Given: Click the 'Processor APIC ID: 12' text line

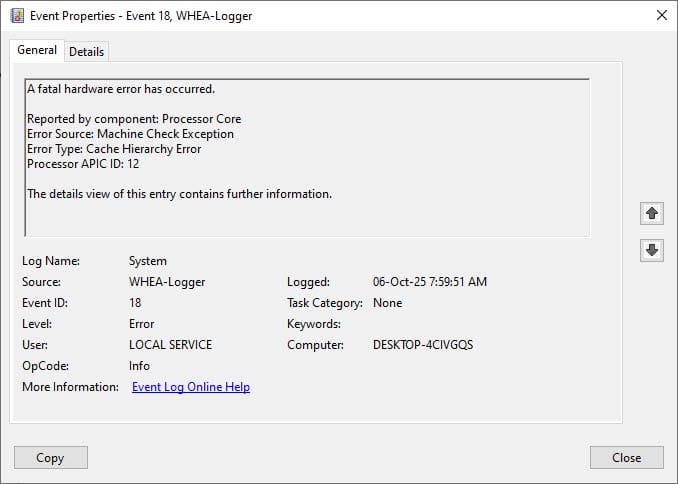Looking at the screenshot, I should coord(83,164).
